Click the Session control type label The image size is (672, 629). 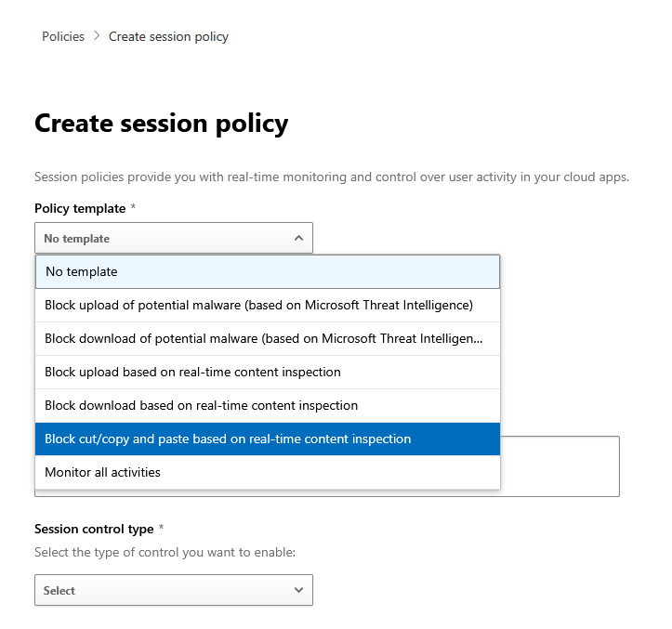coord(94,530)
